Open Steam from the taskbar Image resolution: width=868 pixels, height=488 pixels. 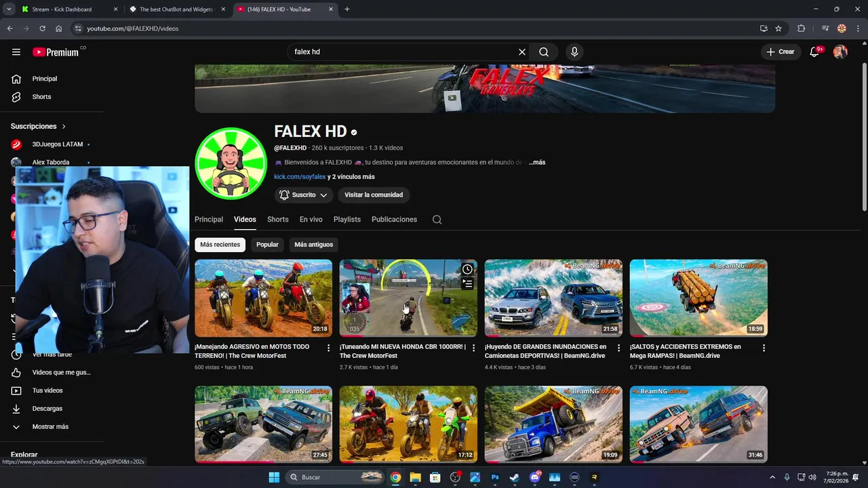point(515,477)
